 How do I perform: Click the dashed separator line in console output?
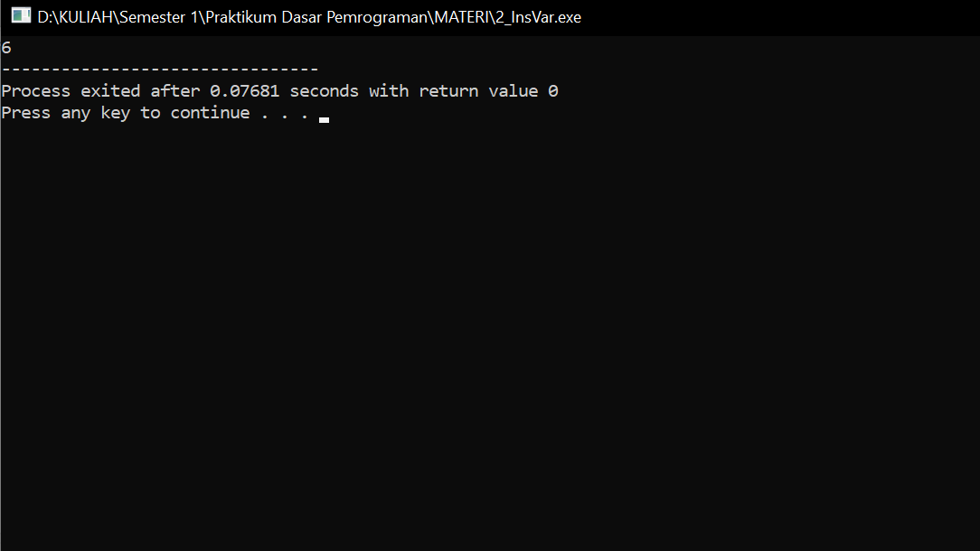158,68
